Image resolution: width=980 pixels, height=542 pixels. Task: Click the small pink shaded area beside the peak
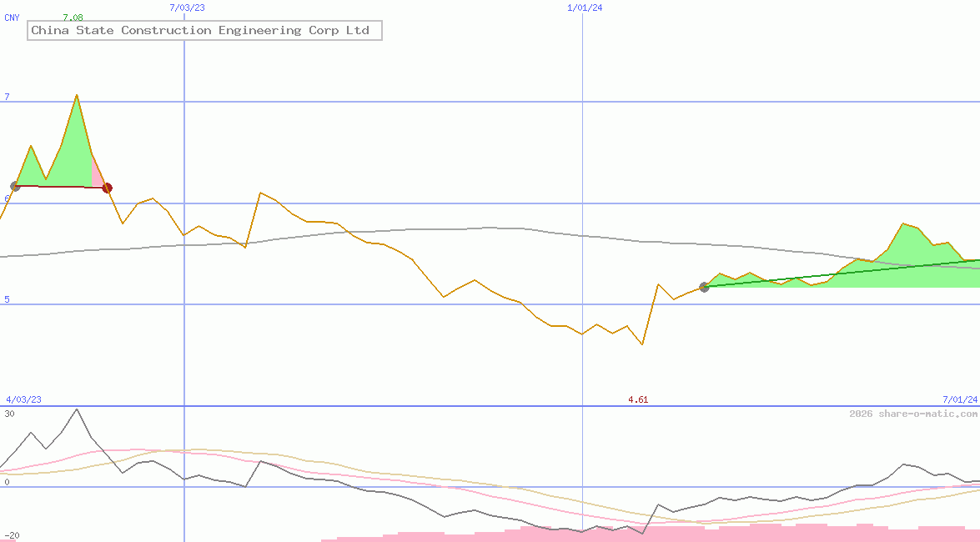97,176
